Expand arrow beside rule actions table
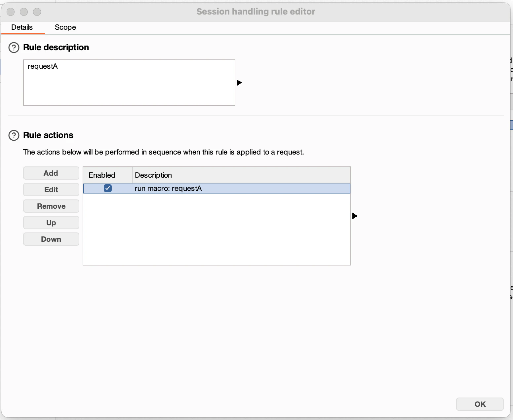The width and height of the screenshot is (513, 420). (x=355, y=216)
